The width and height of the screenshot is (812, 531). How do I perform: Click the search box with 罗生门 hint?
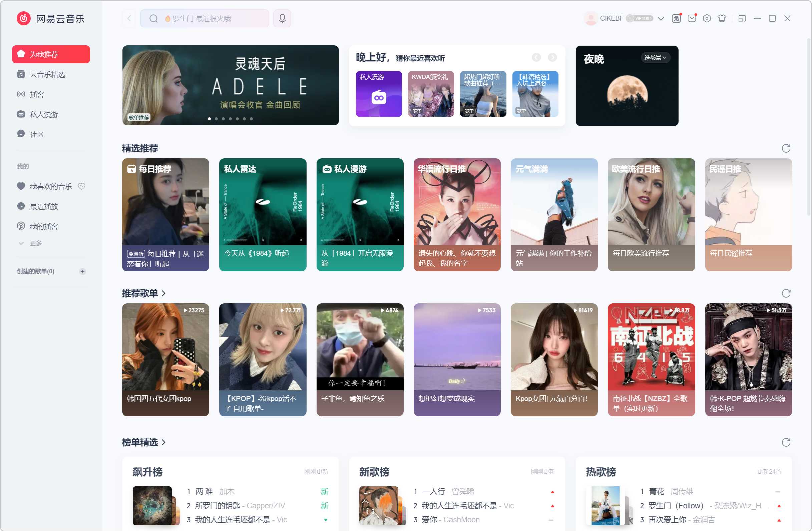205,18
